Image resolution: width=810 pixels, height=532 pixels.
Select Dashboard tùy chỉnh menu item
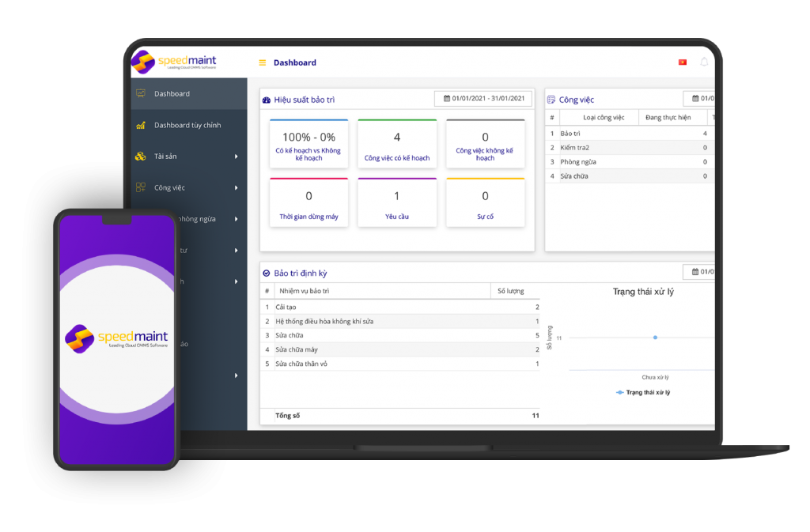coord(187,125)
